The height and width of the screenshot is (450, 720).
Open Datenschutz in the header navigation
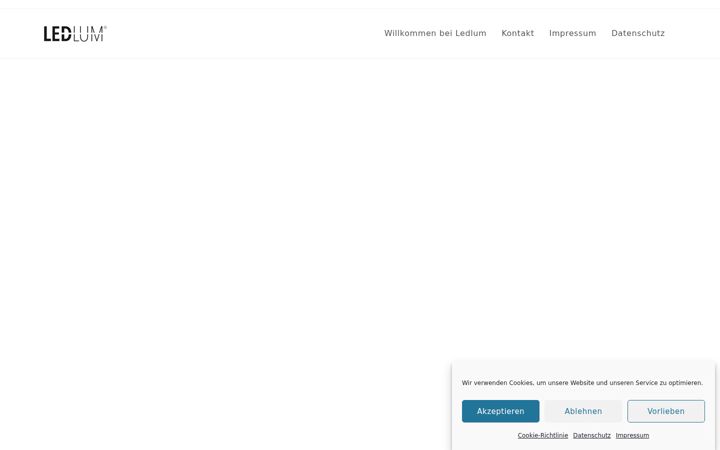tap(638, 33)
